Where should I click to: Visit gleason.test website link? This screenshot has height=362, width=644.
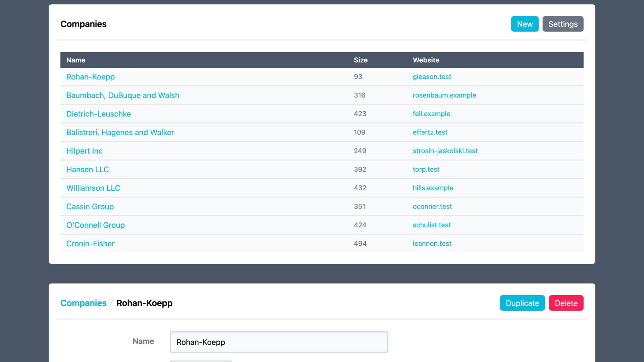pos(432,77)
